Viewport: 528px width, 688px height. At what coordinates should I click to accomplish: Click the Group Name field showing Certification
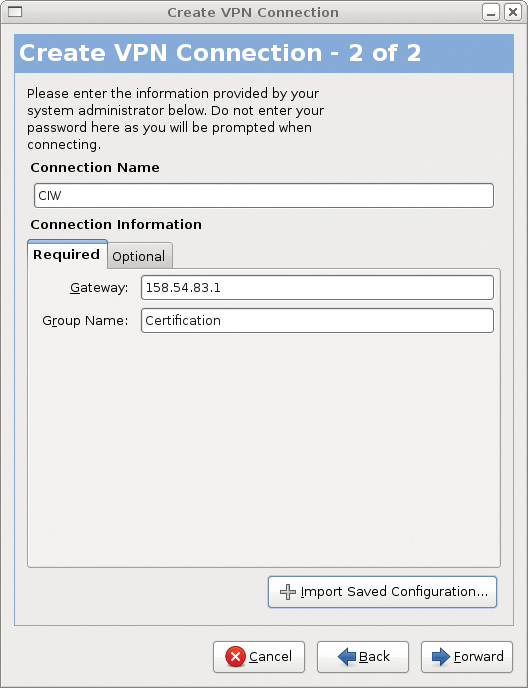[317, 321]
